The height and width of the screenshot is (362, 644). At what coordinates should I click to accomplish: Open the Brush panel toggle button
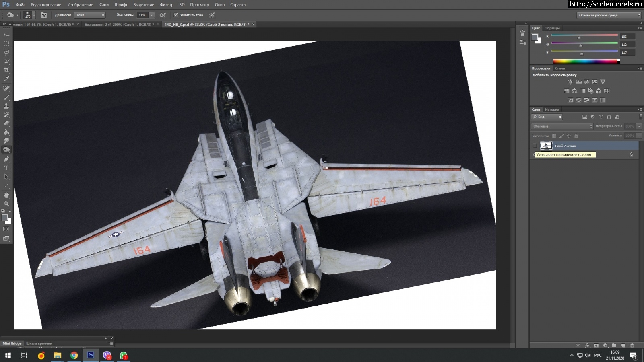[x=44, y=15]
